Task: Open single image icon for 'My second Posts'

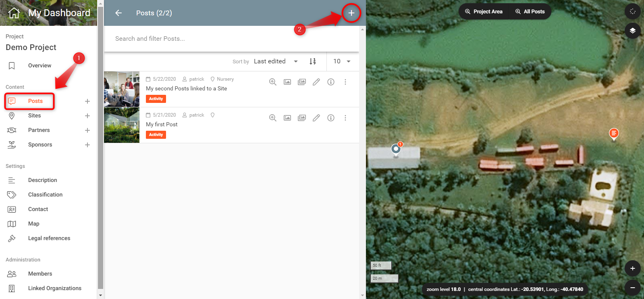Action: pyautogui.click(x=287, y=82)
